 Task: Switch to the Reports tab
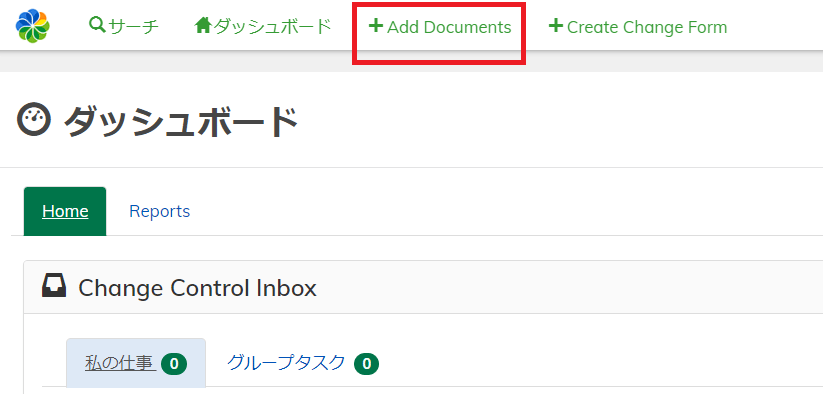(160, 211)
